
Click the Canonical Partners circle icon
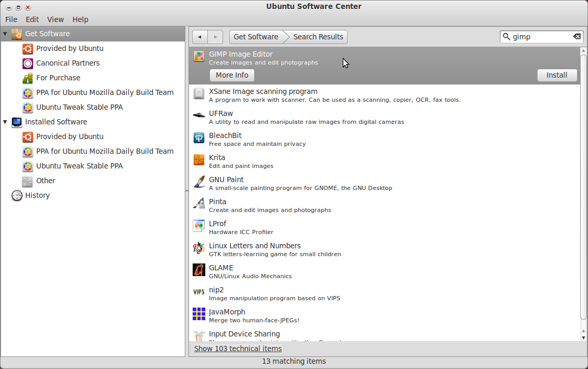(x=28, y=64)
